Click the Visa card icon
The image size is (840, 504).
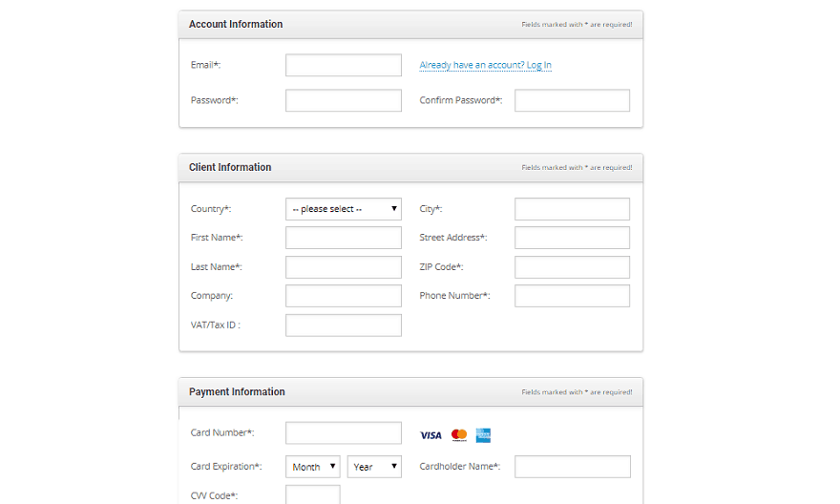pos(430,435)
